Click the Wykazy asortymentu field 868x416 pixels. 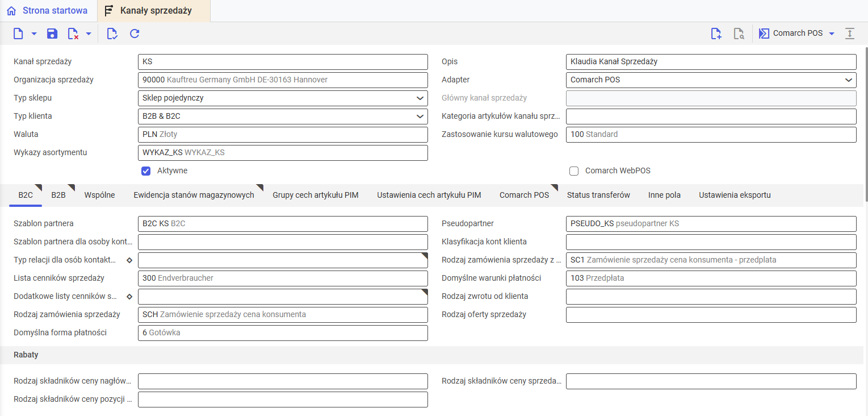pyautogui.click(x=283, y=152)
